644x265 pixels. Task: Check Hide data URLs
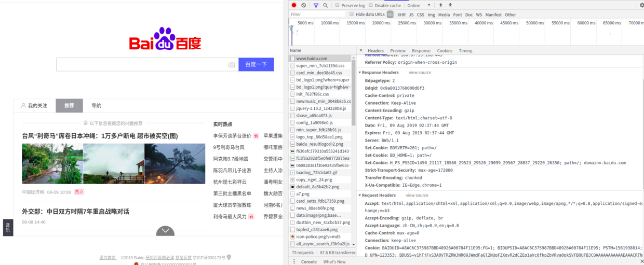(x=352, y=14)
